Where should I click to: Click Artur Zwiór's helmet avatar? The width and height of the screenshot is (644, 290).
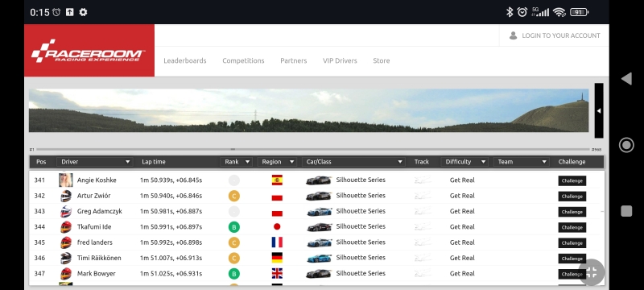(x=66, y=196)
